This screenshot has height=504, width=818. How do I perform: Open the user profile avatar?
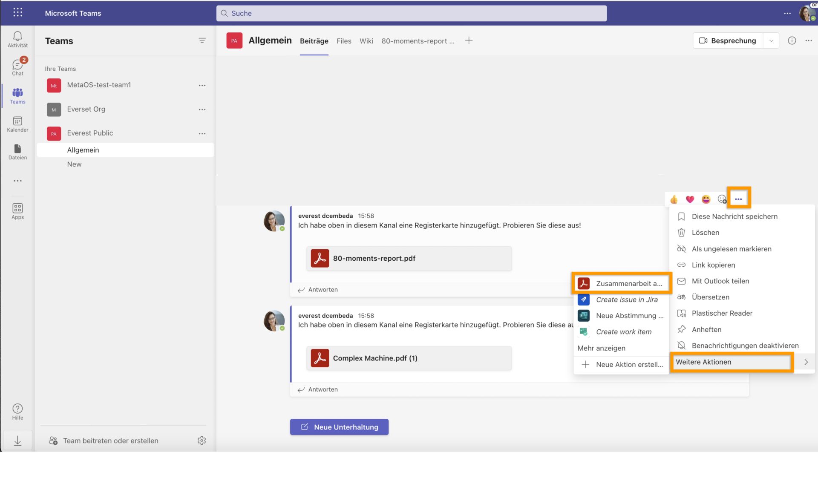(x=807, y=13)
